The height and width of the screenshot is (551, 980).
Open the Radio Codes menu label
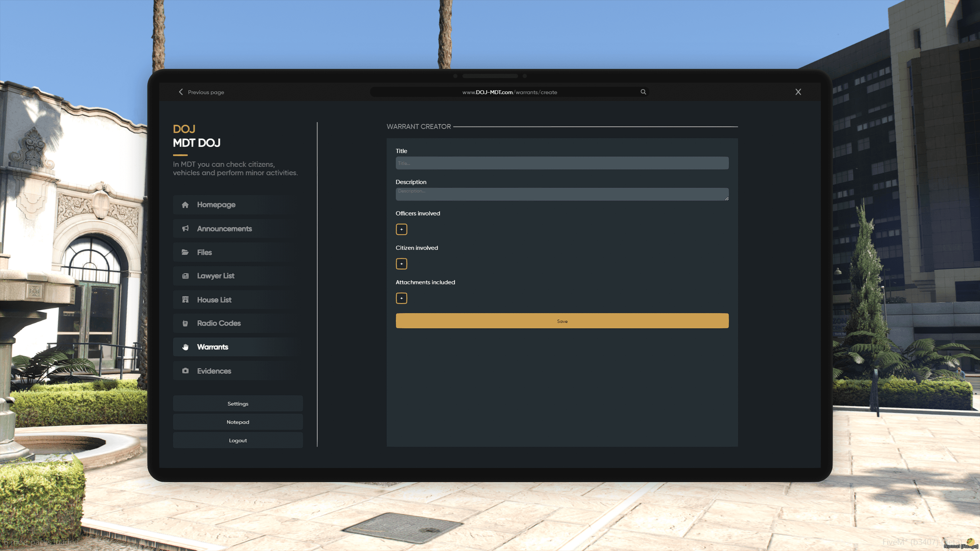point(219,323)
